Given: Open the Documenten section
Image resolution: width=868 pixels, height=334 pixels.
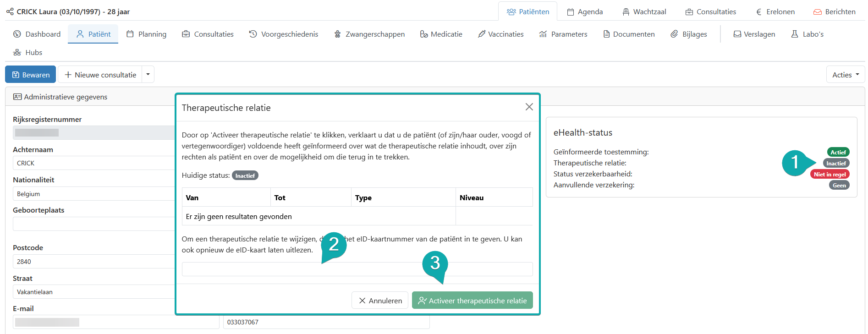Looking at the screenshot, I should coord(629,34).
